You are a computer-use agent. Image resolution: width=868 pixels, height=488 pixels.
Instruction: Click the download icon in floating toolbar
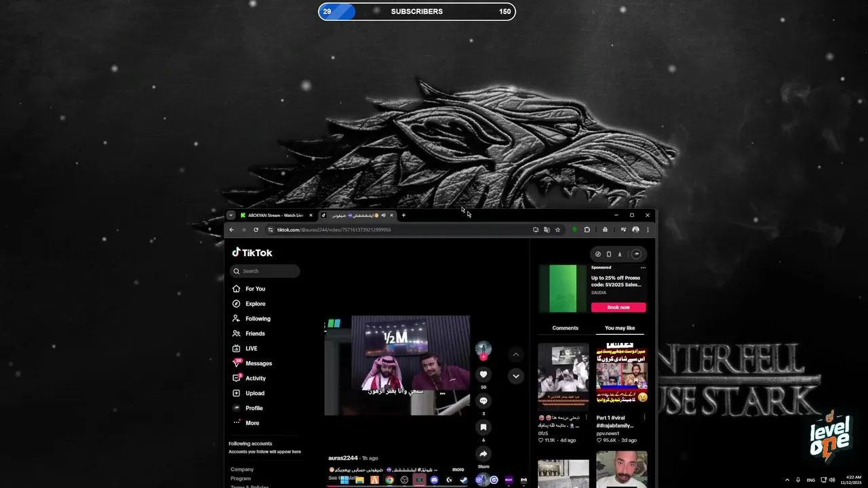coord(619,254)
